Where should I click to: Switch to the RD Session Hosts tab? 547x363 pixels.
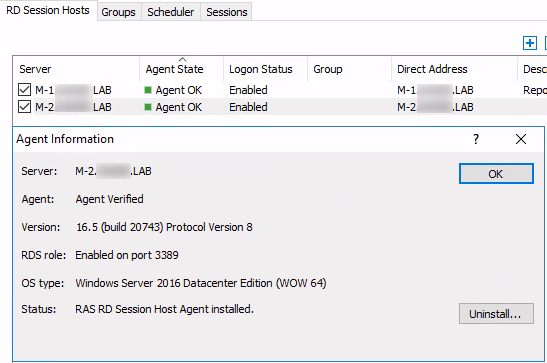coord(48,10)
